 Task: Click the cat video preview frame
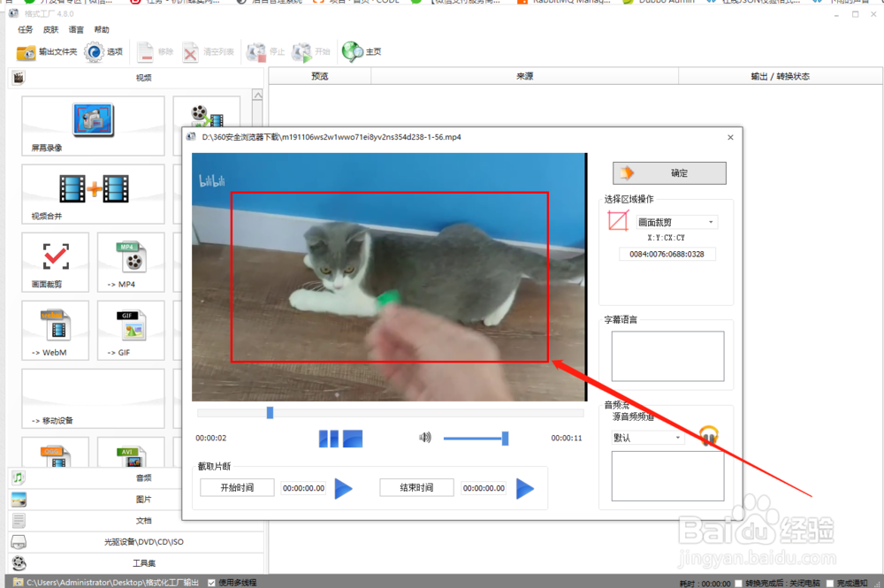[x=388, y=277]
